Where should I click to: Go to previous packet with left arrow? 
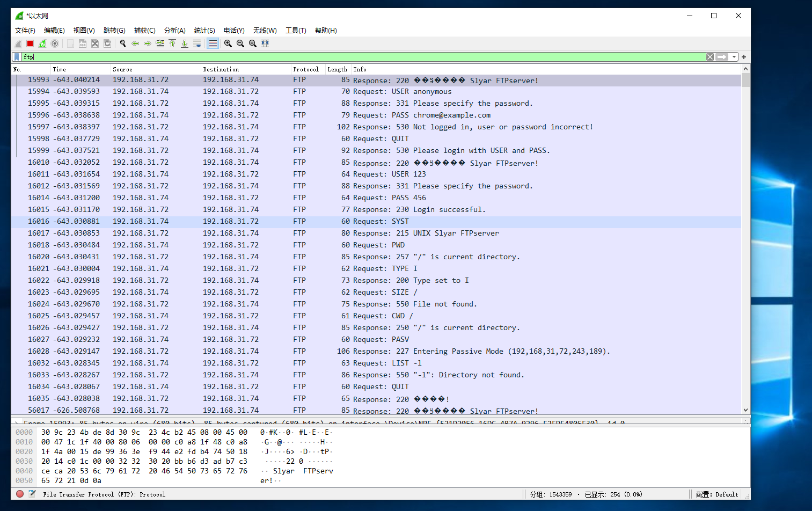tap(135, 43)
